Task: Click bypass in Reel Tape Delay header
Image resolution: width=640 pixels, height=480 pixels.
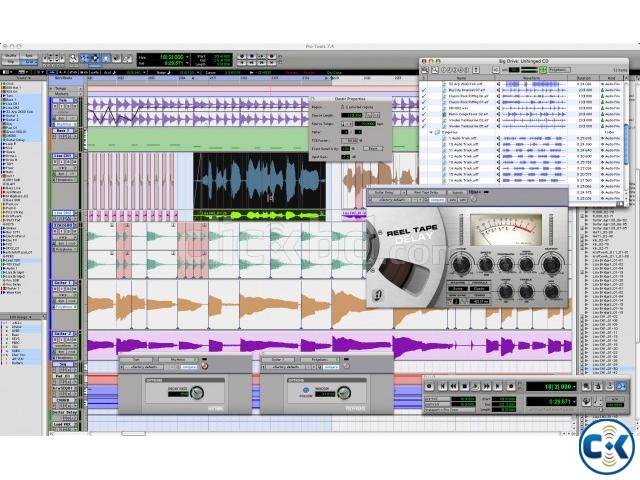Action: click(x=458, y=193)
